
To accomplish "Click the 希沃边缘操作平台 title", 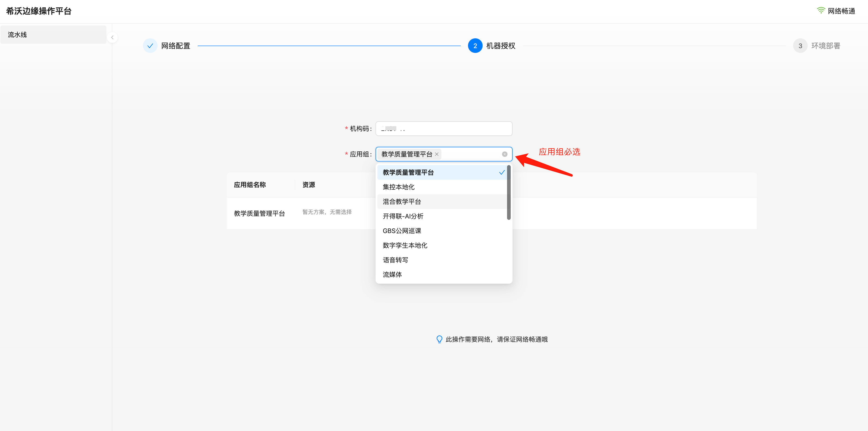I will (x=39, y=11).
